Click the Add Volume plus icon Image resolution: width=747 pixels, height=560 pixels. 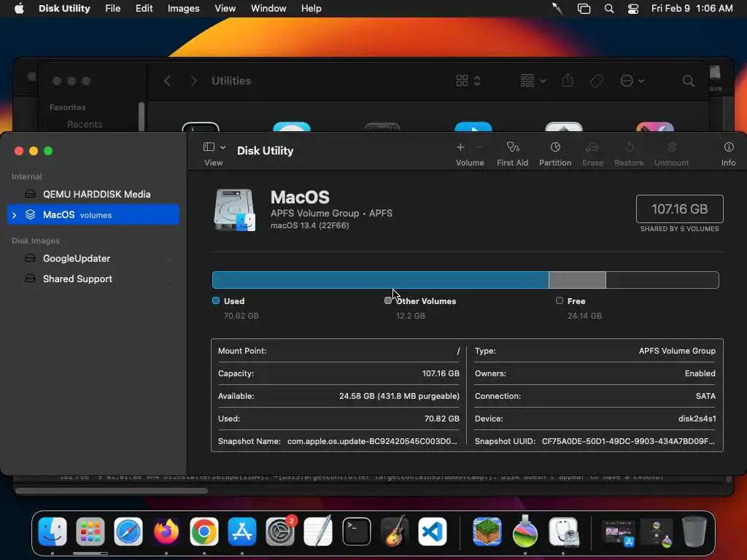coord(460,147)
